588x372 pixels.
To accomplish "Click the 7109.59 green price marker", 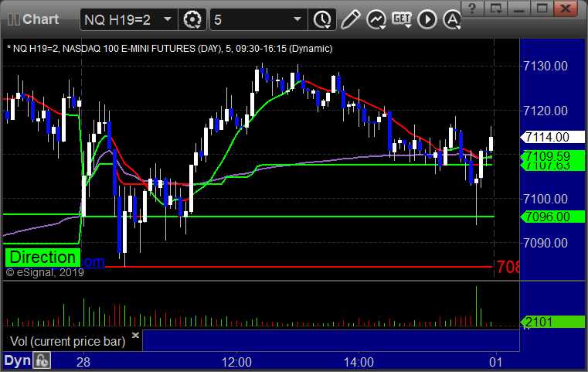I will (x=552, y=156).
